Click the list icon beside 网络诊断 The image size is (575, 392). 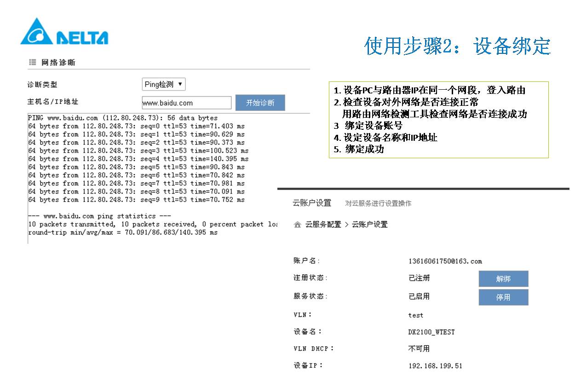pyautogui.click(x=32, y=62)
